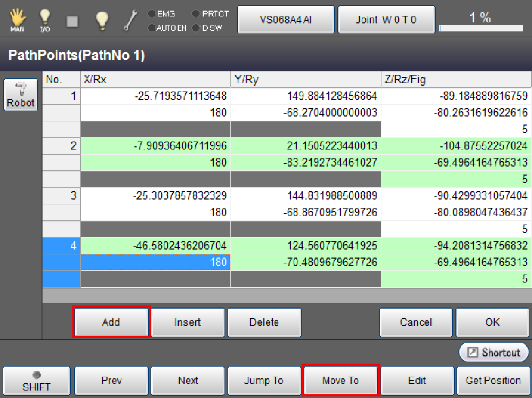Click the X/Rx column header
Viewport: 532px width, 398px height.
155,80
